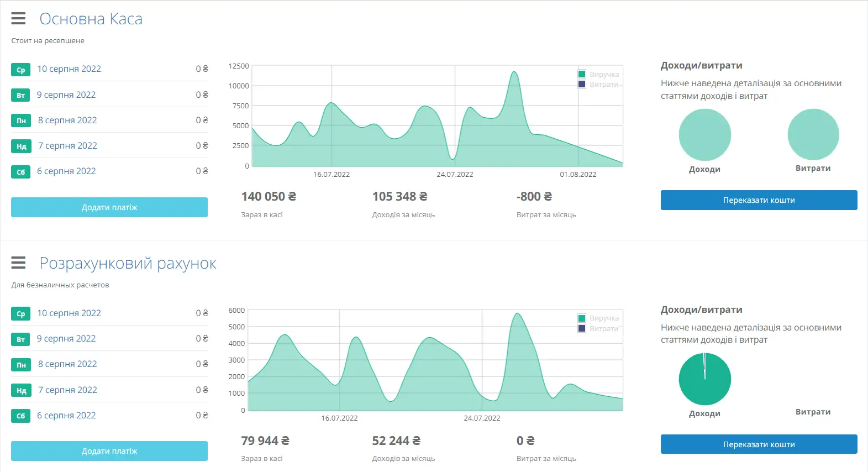Click Переказати кошти in Розрахунковий рахунок

(x=759, y=444)
